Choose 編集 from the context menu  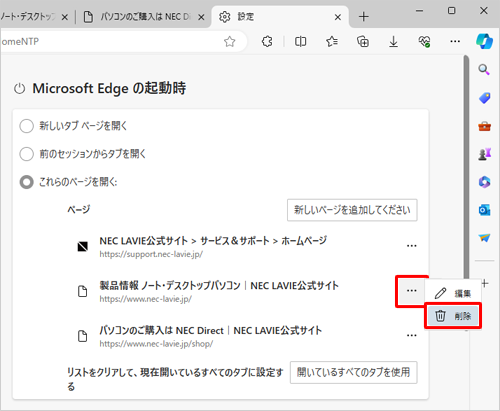pyautogui.click(x=453, y=293)
